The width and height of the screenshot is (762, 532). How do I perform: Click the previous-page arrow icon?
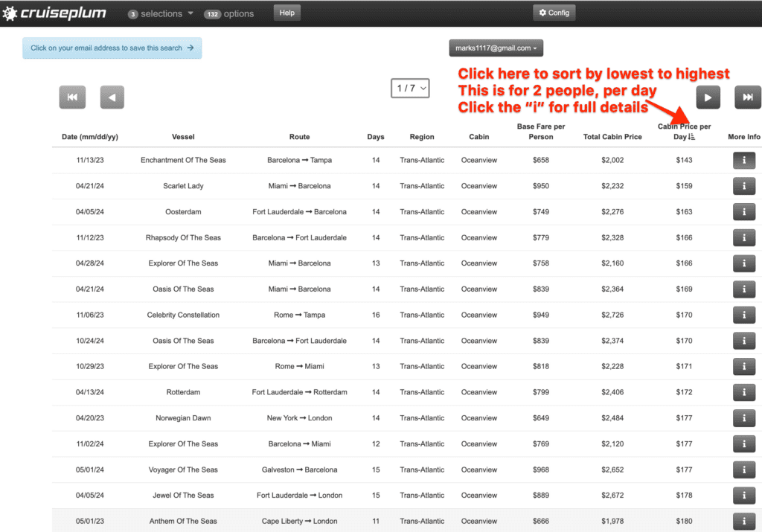coord(112,97)
